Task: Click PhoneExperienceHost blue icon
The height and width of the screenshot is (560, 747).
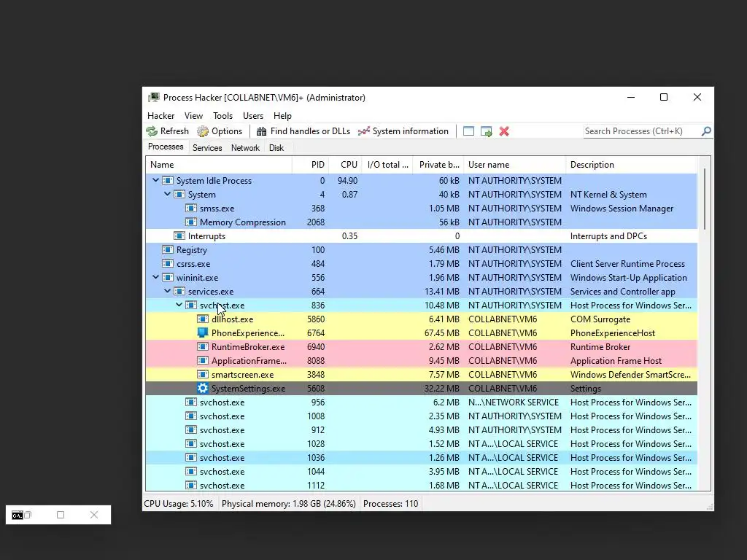Action: pyautogui.click(x=203, y=332)
